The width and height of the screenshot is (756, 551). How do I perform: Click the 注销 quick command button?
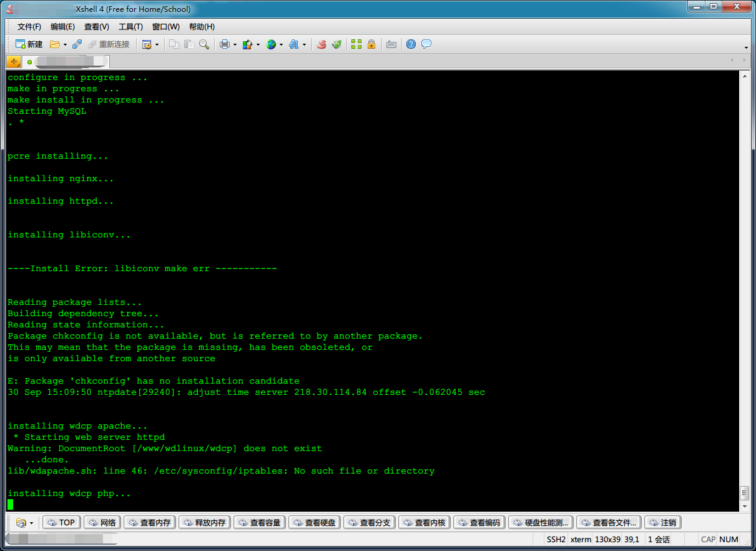(x=662, y=522)
